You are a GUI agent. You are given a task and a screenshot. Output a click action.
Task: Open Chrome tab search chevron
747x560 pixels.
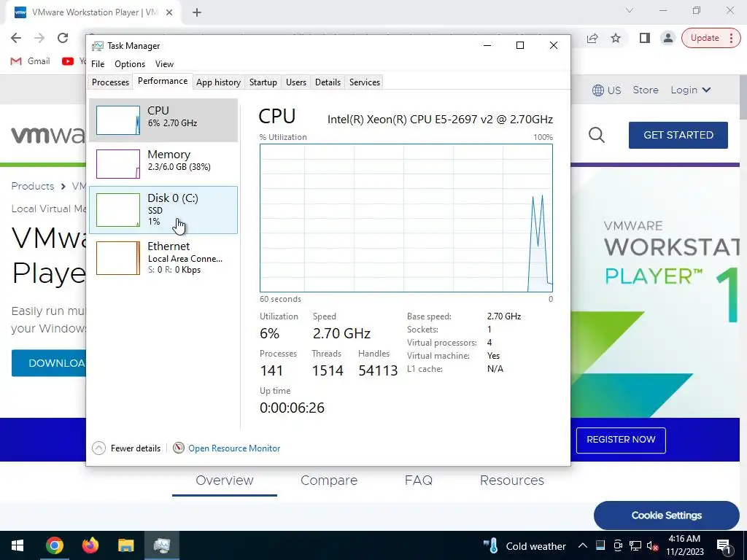click(630, 10)
